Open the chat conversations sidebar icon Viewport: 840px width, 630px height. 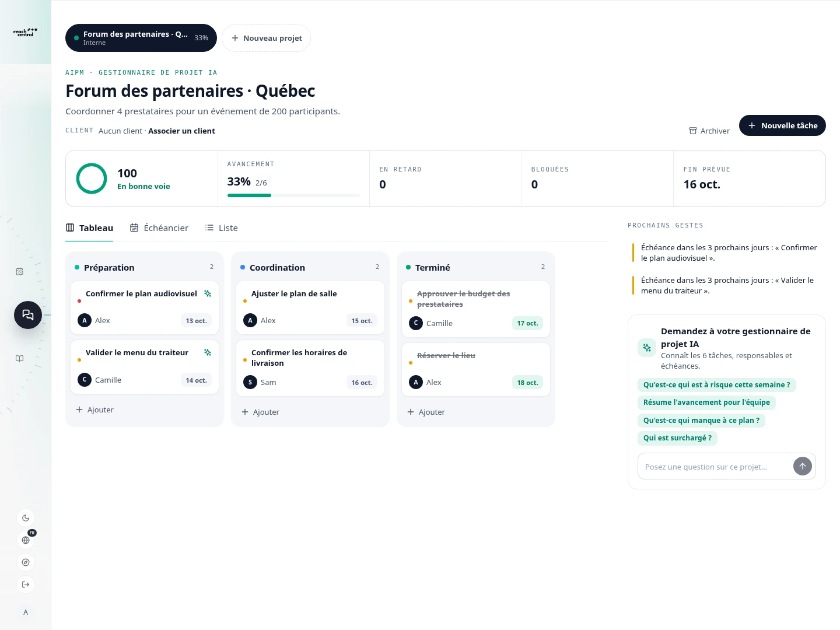click(x=28, y=315)
